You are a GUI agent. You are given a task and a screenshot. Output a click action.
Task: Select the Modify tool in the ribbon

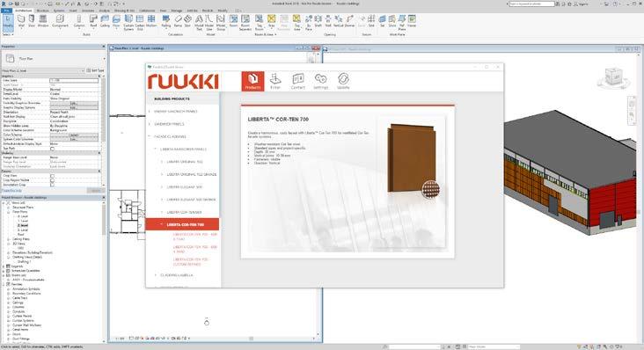tap(8, 22)
